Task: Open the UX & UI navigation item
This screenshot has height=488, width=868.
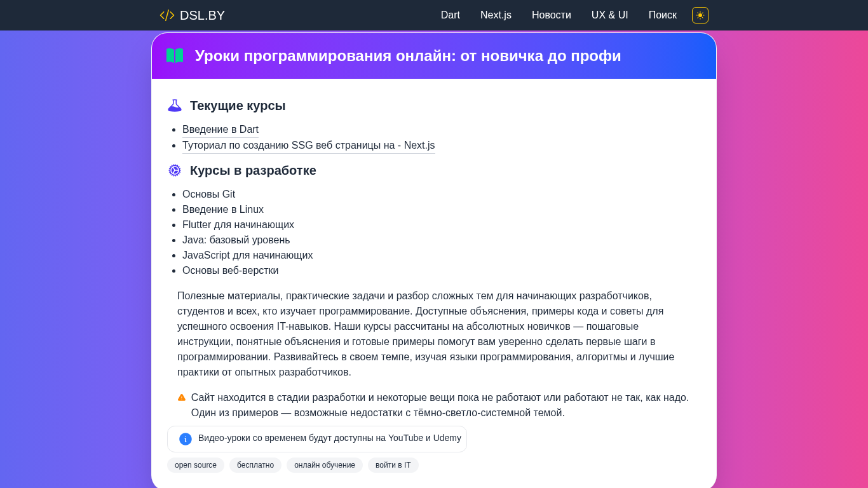Action: point(610,15)
